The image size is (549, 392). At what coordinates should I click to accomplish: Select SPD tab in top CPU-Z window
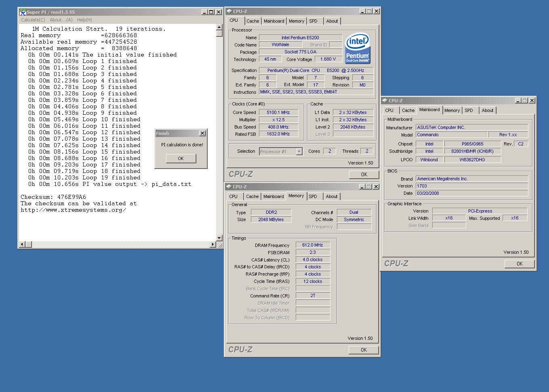[x=313, y=21]
